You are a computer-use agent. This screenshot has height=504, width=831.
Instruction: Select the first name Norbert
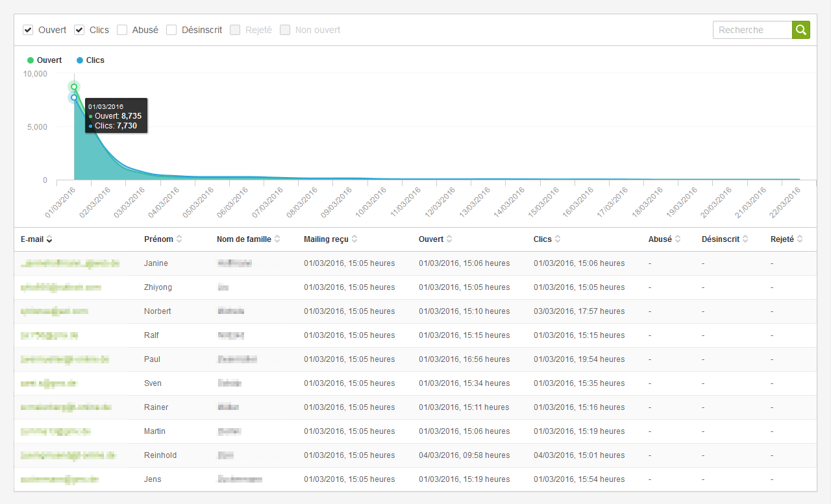pos(158,311)
